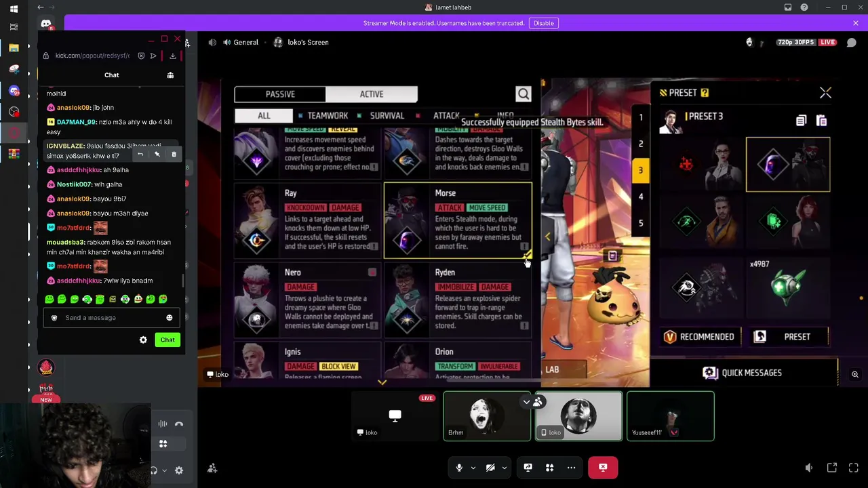Toggle the camera on

pos(490,468)
